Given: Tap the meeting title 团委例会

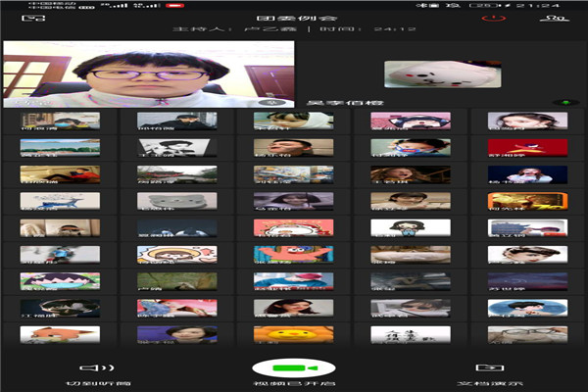Looking at the screenshot, I should click(293, 16).
